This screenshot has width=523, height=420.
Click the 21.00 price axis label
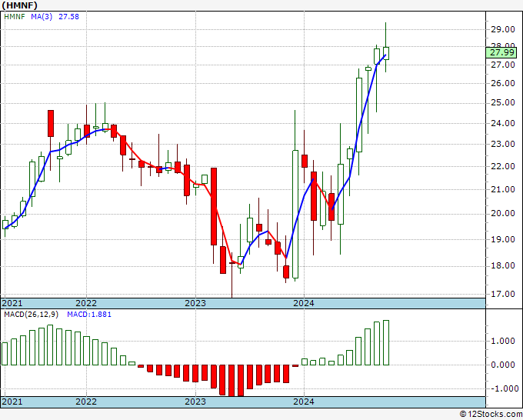point(503,189)
